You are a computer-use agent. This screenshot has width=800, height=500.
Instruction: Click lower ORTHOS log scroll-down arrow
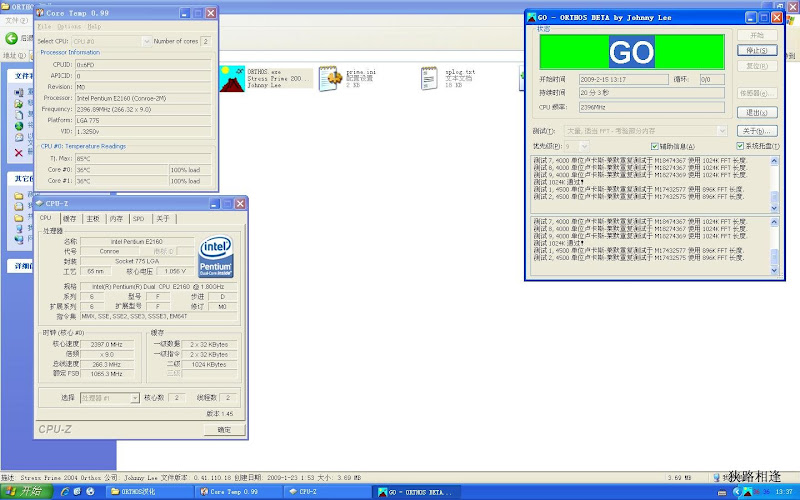(x=774, y=270)
